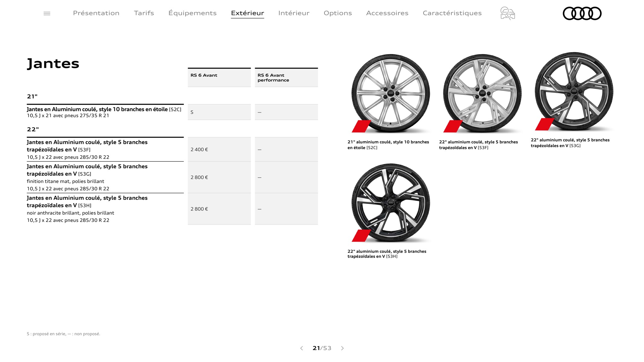Click '10,5 J x 21 avec pneus 275/35 R 21'
This screenshot has width=644, height=362.
coord(68,116)
